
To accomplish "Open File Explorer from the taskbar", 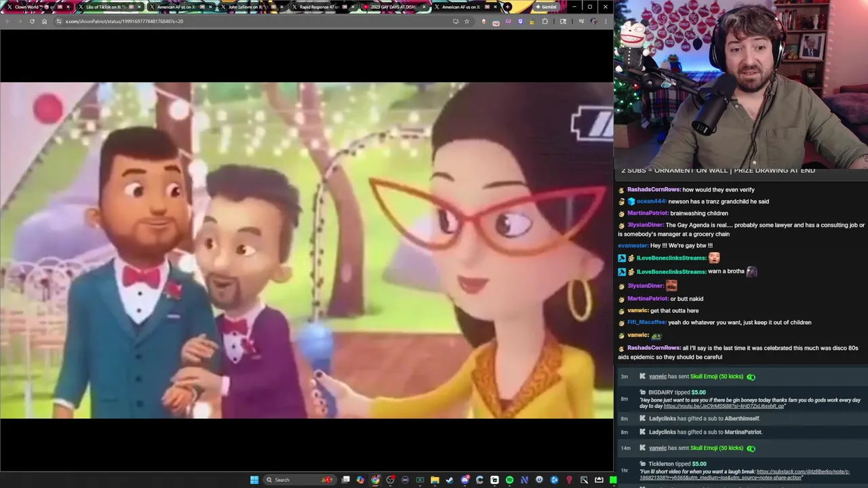I will coord(435,480).
